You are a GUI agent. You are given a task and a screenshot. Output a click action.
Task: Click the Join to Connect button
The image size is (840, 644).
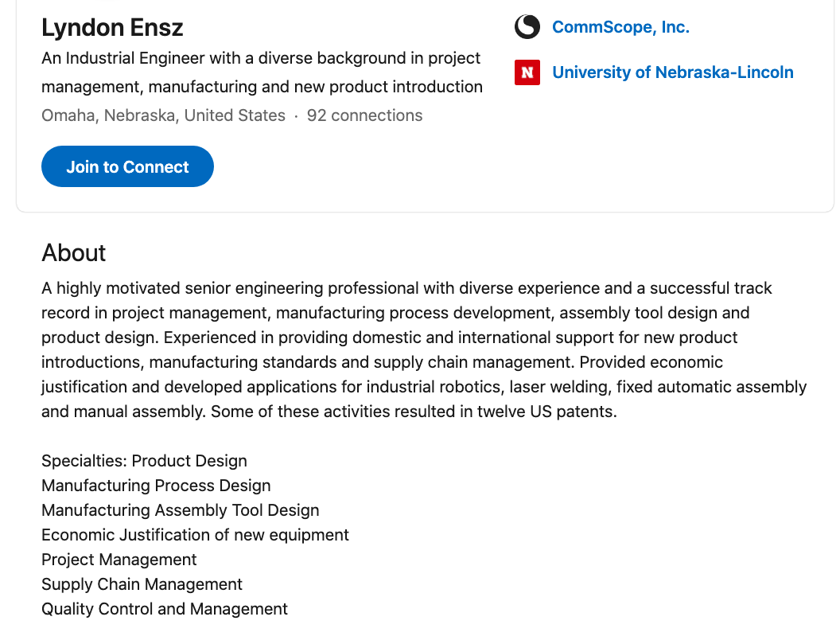[x=127, y=166]
